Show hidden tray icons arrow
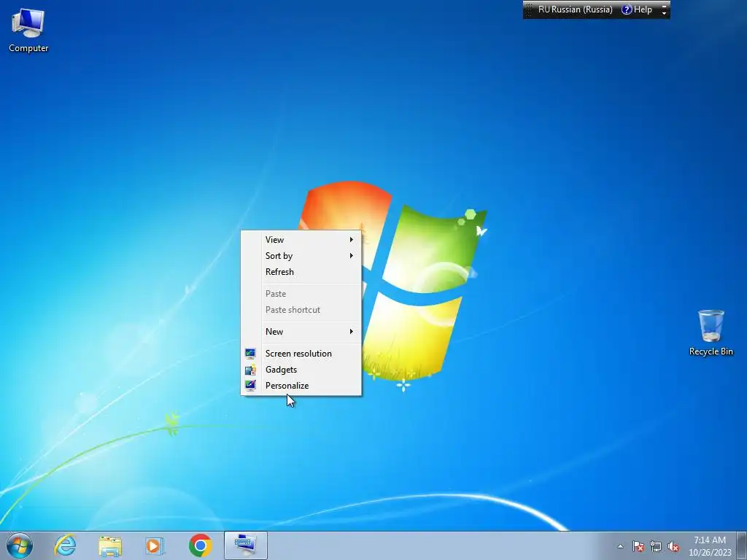This screenshot has width=747, height=560. (x=620, y=546)
